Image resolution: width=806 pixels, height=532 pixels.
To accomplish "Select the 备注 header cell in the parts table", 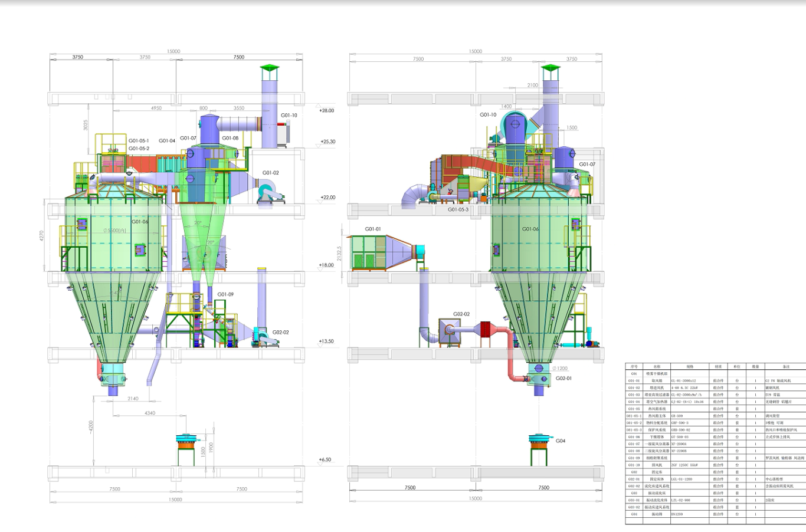I will point(785,366).
